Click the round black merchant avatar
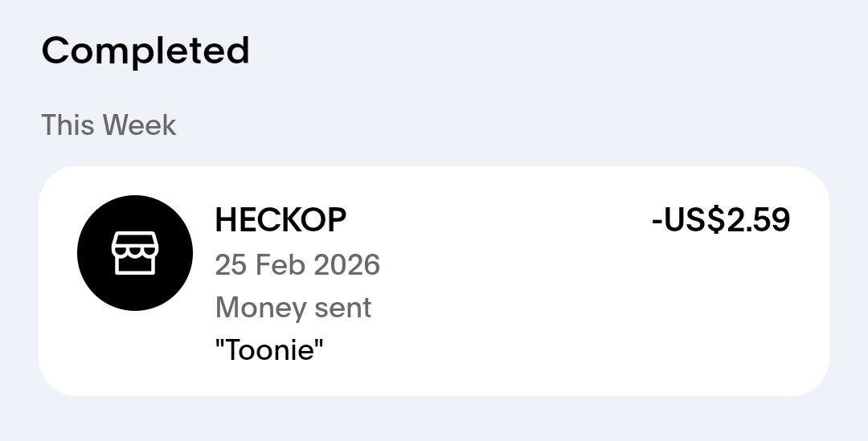The image size is (868, 441). (x=135, y=253)
